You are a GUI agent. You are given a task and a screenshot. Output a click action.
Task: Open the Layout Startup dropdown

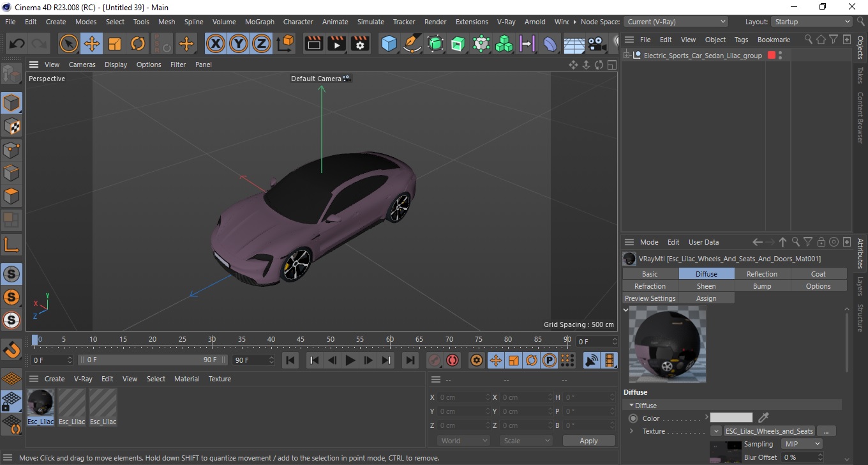[812, 22]
